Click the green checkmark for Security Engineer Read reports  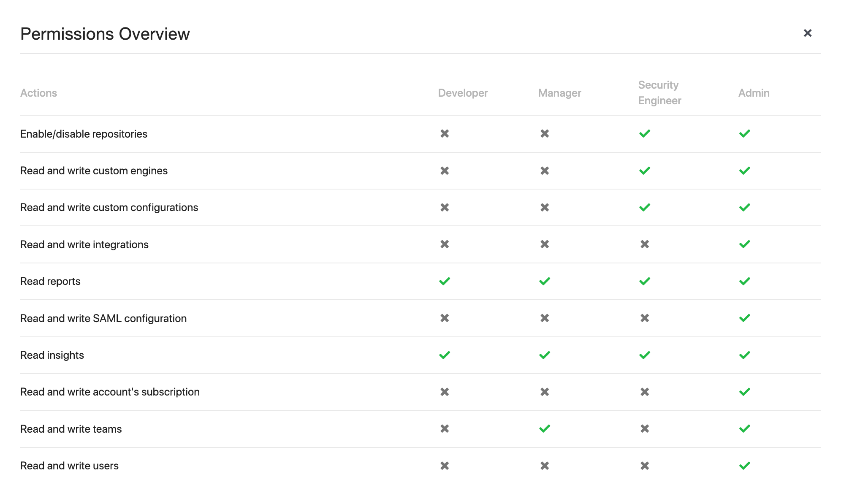pos(645,281)
